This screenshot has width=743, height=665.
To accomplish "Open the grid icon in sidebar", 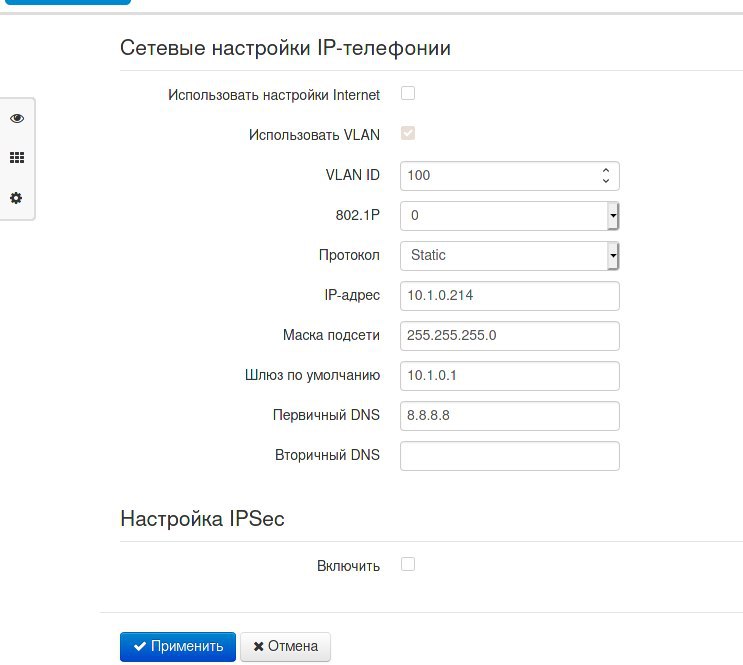I will pyautogui.click(x=17, y=157).
